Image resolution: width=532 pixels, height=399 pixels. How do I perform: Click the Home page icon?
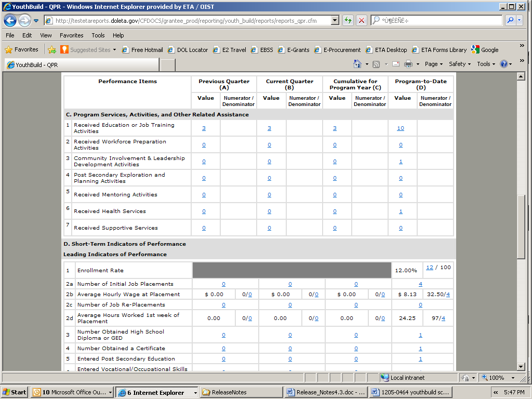(357, 64)
